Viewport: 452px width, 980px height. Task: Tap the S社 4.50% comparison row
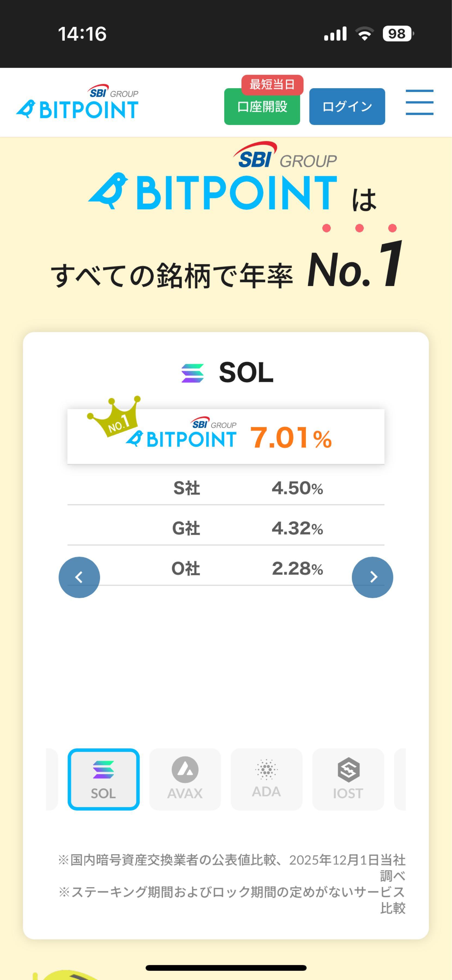(x=226, y=488)
